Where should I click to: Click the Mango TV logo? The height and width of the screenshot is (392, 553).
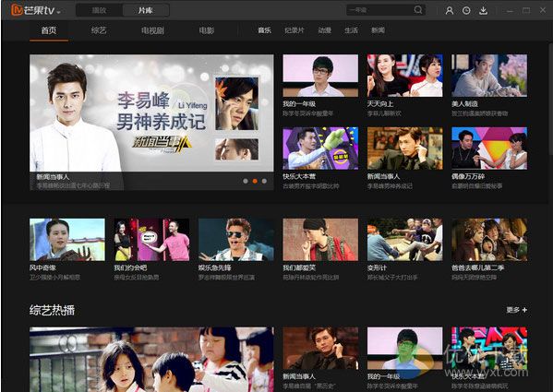[32, 10]
